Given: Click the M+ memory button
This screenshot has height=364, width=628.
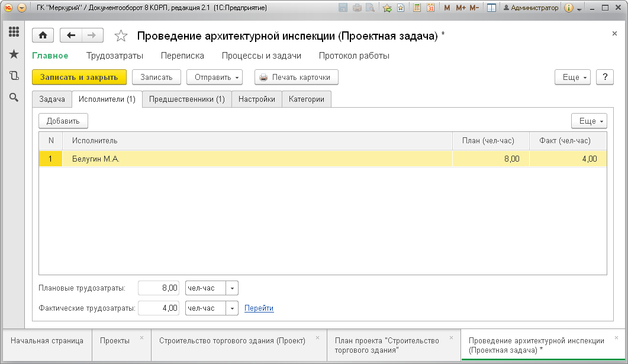Looking at the screenshot, I should [460, 8].
